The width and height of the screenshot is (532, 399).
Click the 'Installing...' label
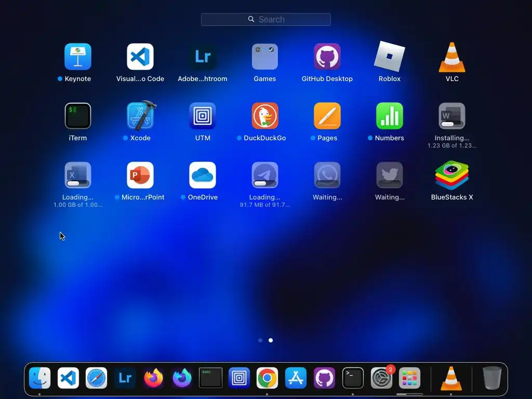click(452, 138)
